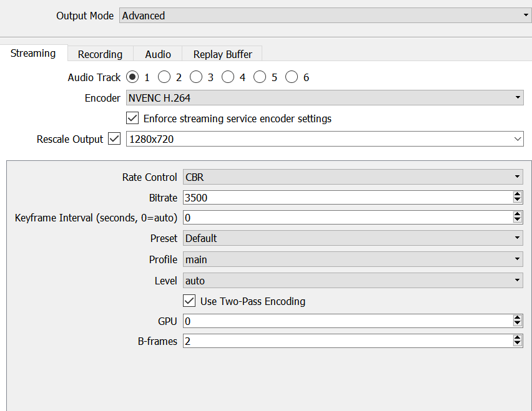Select audio track 5
The width and height of the screenshot is (532, 411).
coord(260,77)
